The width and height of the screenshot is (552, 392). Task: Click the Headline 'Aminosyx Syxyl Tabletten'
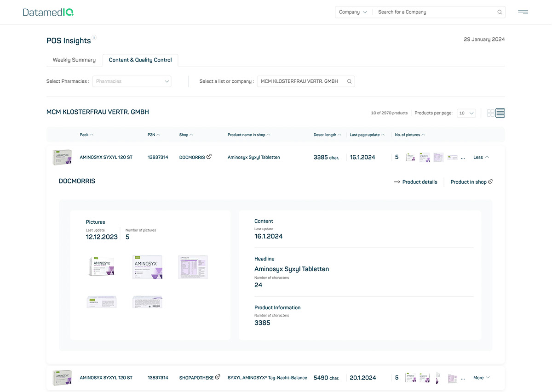tap(292, 269)
